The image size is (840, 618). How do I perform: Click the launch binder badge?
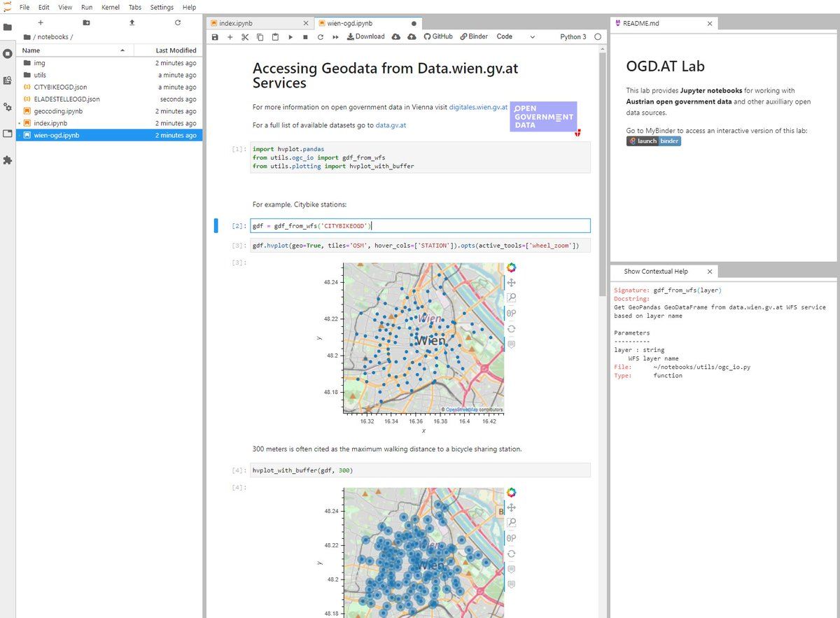tap(654, 141)
